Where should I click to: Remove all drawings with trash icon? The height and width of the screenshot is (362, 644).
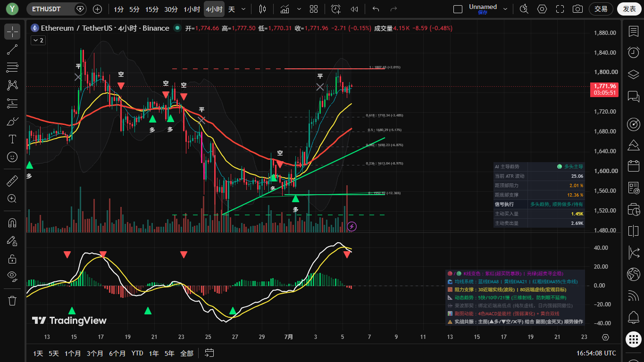12,300
